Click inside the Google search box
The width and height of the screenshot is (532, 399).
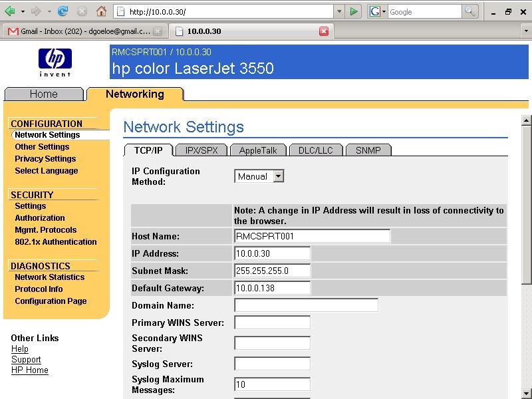[424, 12]
